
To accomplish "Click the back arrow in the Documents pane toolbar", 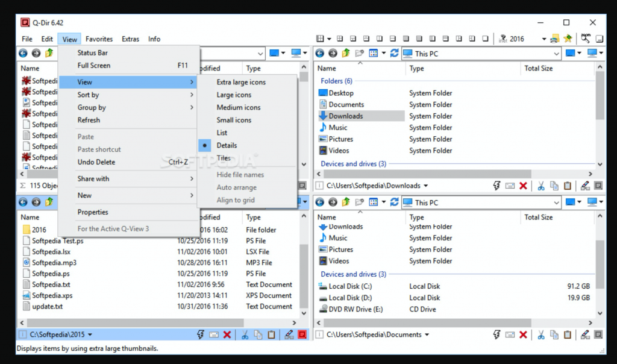I will pyautogui.click(x=319, y=202).
